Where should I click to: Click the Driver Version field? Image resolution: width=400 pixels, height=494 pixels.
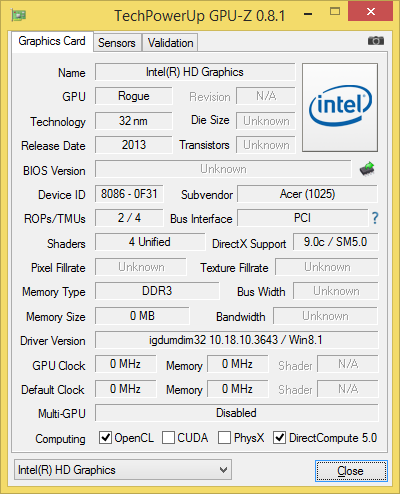click(x=237, y=340)
